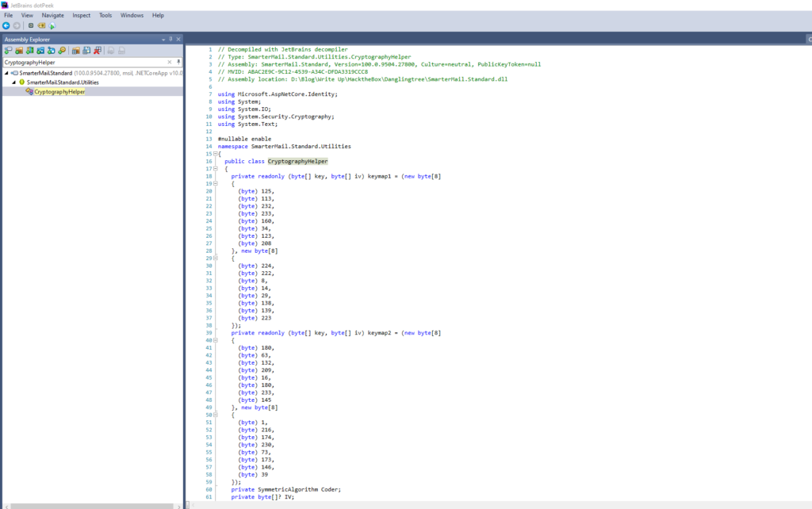The image size is (812, 509).
Task: Click the JetBrains dotPeek app icon in title bar
Action: pyautogui.click(x=5, y=6)
